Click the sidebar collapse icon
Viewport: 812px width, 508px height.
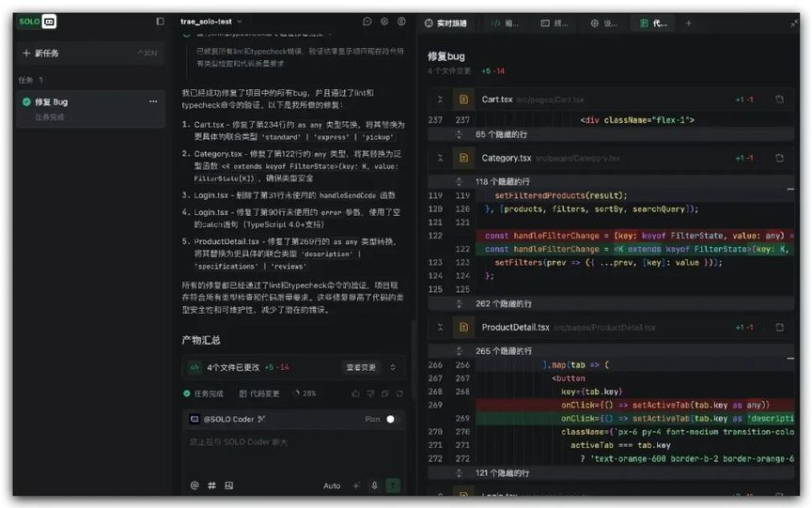(160, 22)
